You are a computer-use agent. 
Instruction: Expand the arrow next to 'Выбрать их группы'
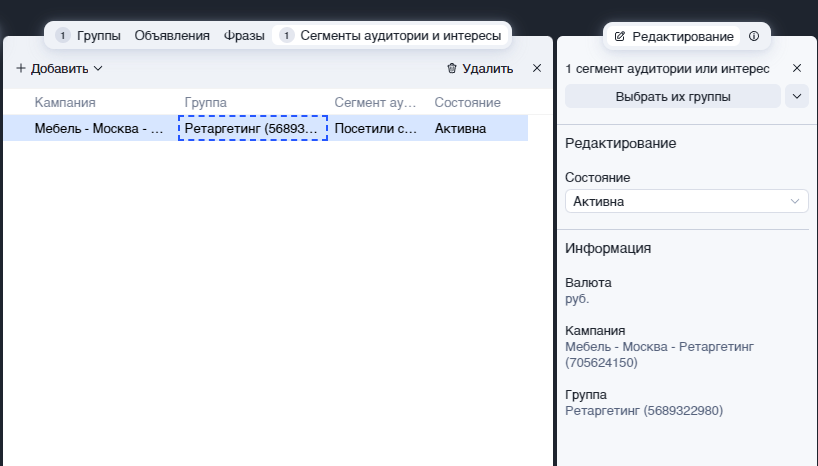tap(797, 96)
